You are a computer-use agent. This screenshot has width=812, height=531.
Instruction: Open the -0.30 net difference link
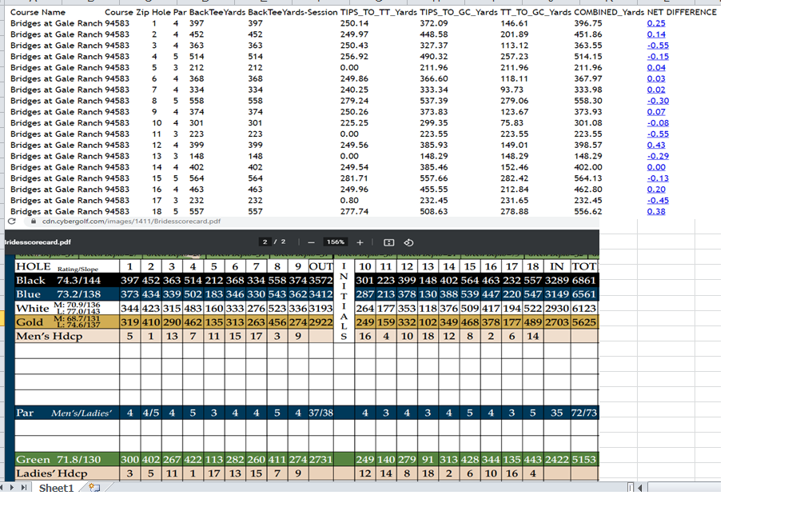[658, 101]
